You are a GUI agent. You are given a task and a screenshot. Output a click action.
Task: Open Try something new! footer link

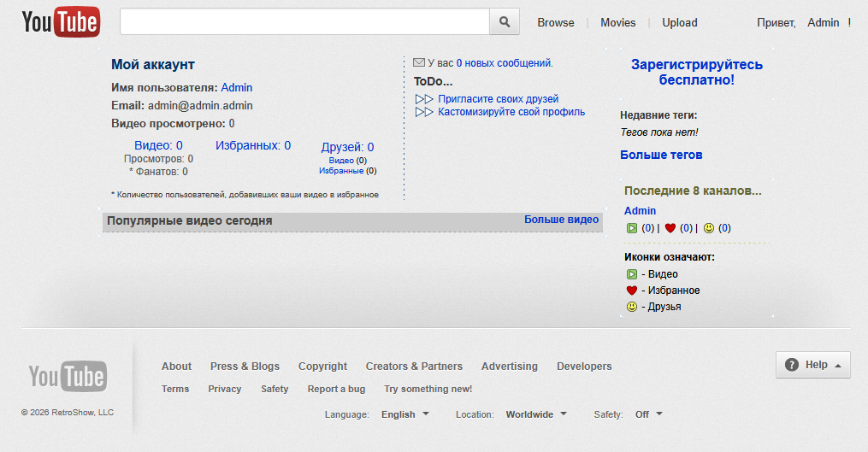tap(428, 389)
